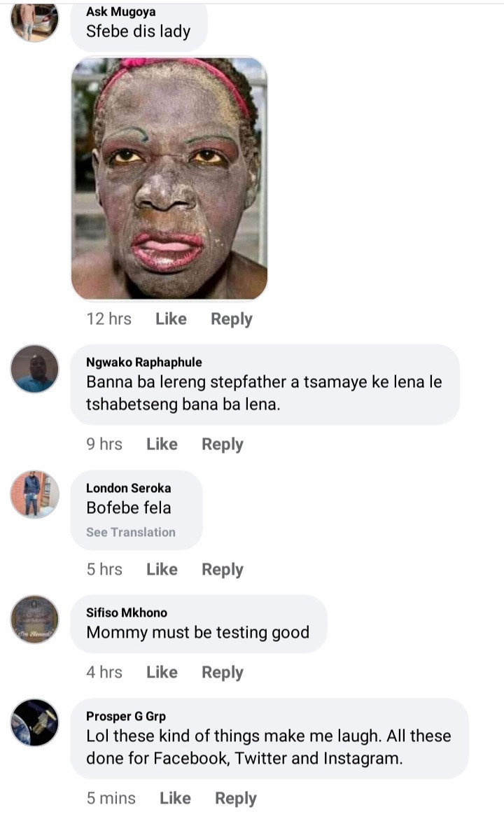Open Ngwako Raphaphule's profile avatar
Screen dimensions: 504x819
click(x=34, y=369)
